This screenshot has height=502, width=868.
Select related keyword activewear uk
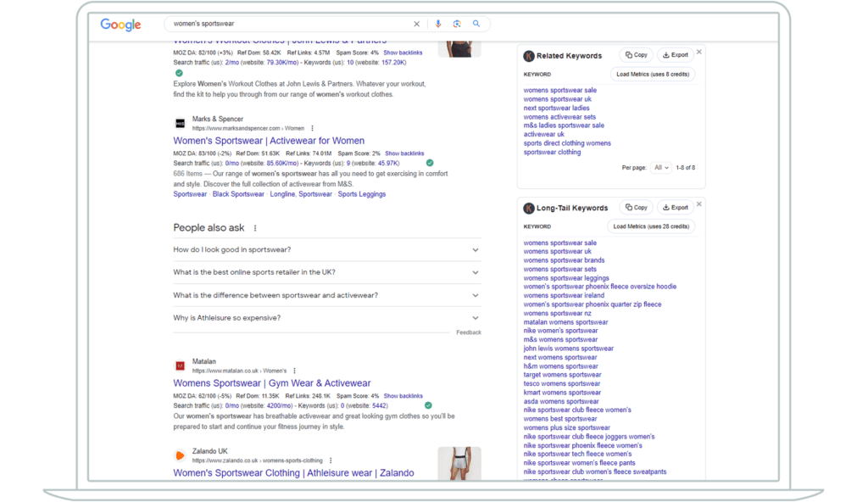click(543, 135)
